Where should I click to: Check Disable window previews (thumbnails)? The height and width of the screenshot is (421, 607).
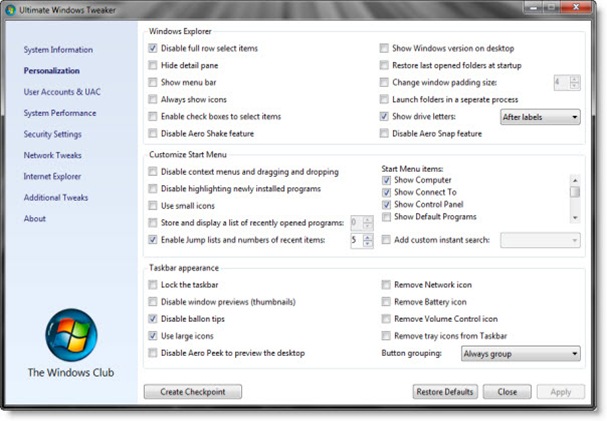pyautogui.click(x=153, y=302)
